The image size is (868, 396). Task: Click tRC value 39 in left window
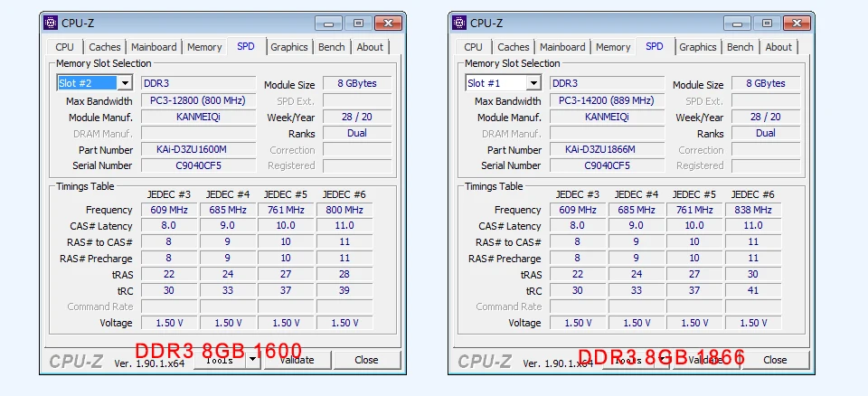tap(344, 290)
